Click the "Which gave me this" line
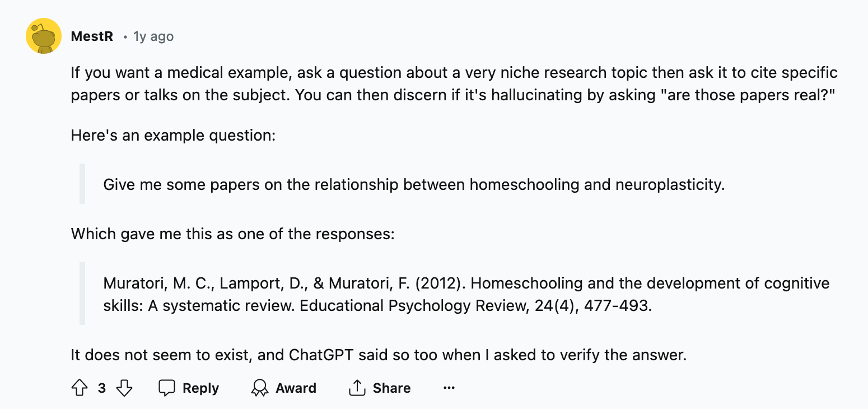868x409 pixels. (x=232, y=234)
